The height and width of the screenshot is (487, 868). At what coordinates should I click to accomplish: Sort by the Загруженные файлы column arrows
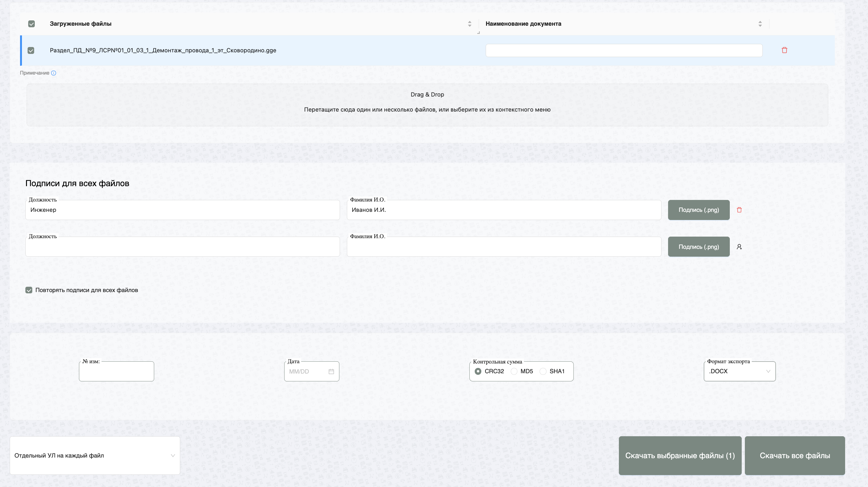[469, 24]
